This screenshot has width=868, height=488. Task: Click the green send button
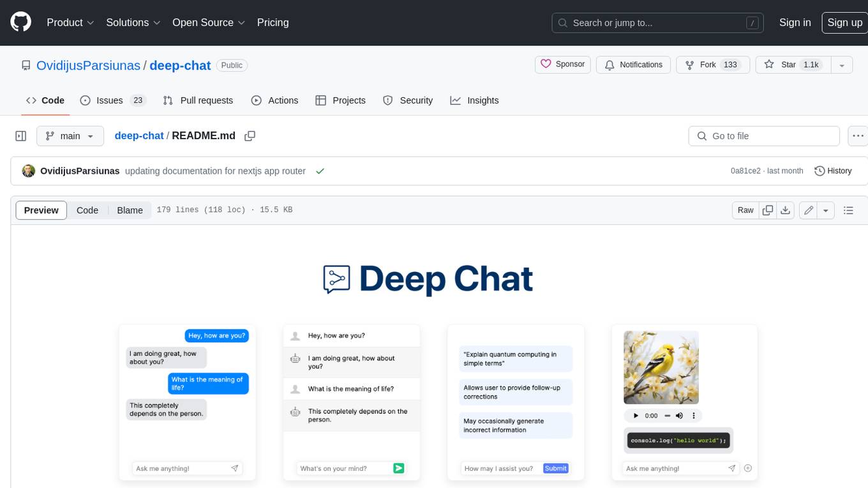coord(398,468)
